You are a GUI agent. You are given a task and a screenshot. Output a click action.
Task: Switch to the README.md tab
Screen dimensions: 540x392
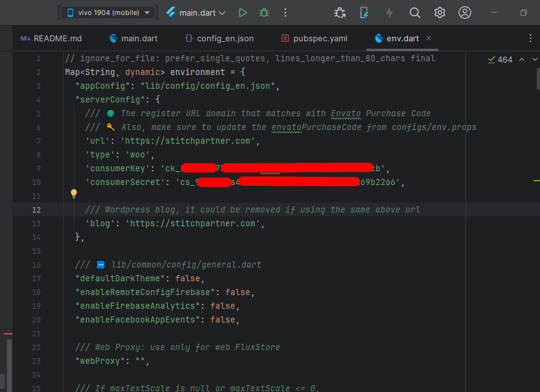click(51, 39)
